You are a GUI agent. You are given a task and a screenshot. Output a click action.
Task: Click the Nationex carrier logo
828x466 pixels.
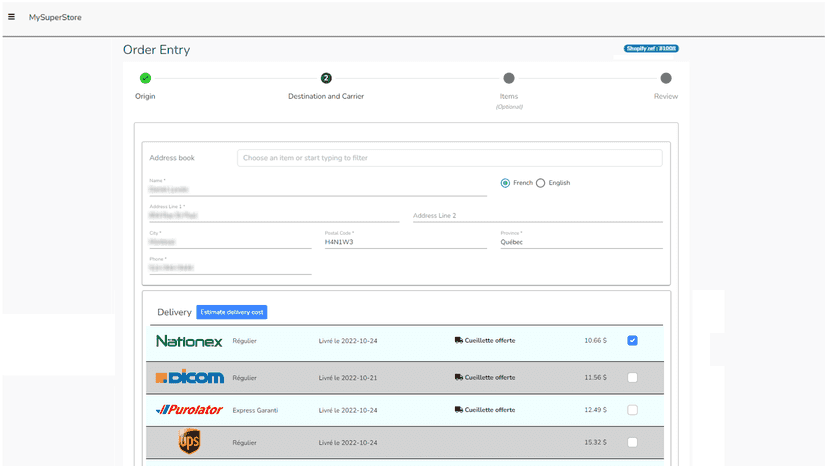(x=189, y=341)
